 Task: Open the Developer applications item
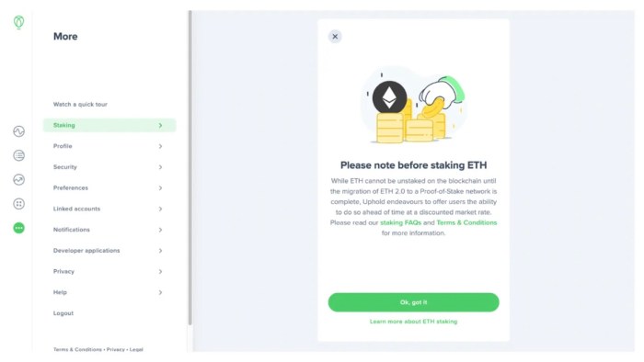click(x=109, y=251)
